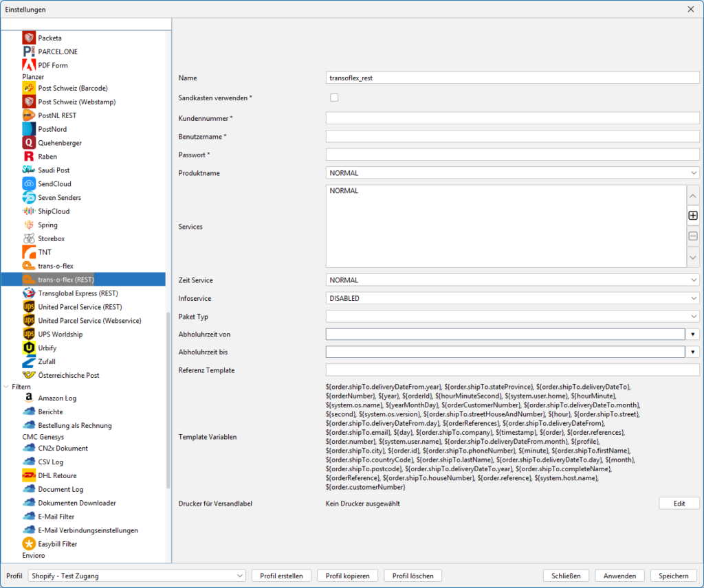Image resolution: width=704 pixels, height=588 pixels.
Task: Open the Profil dropdown Shopify - Test Zugang
Action: coord(137,576)
